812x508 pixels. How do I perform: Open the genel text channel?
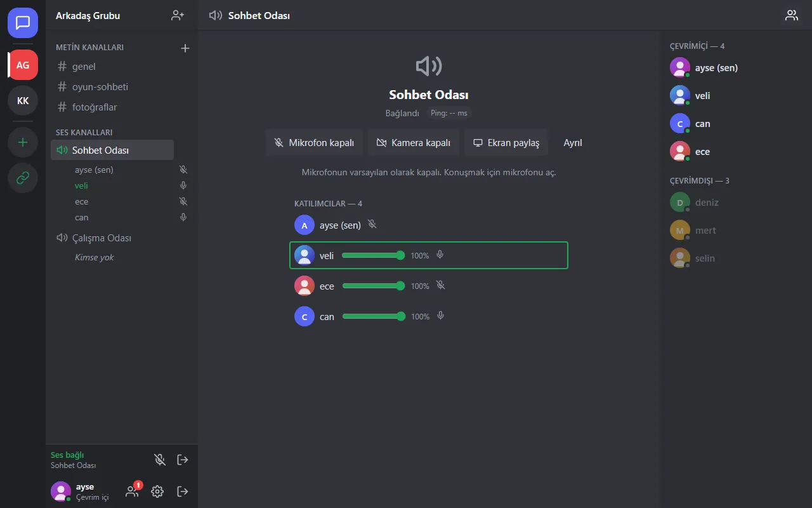tap(112, 66)
